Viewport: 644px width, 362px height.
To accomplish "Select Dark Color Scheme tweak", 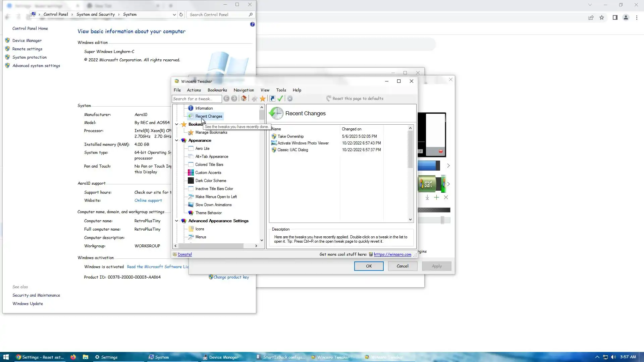I will [x=211, y=181].
